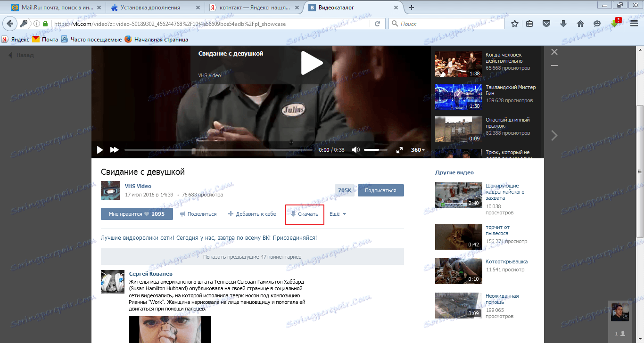Mute the video using speaker icon
This screenshot has width=644, height=343.
pyautogui.click(x=356, y=150)
